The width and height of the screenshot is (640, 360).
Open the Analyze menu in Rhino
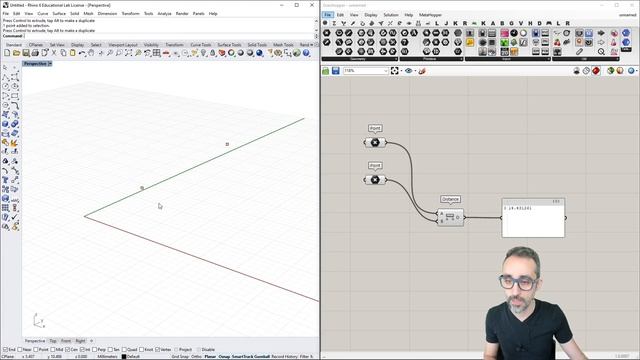(164, 13)
